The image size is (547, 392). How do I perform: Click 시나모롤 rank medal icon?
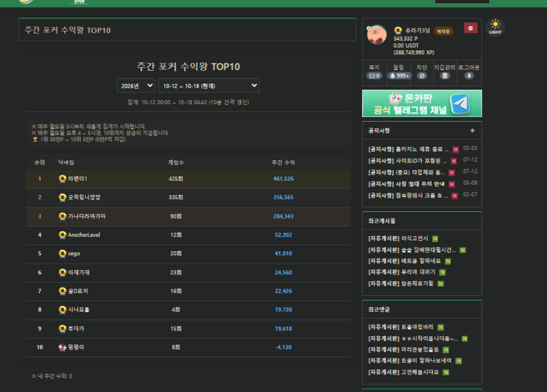pyautogui.click(x=62, y=310)
